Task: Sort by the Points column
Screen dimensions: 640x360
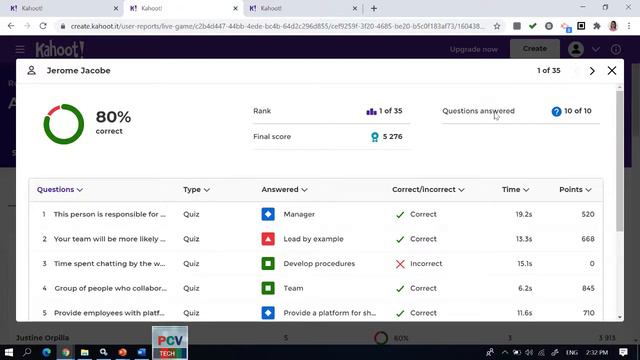Action: [575, 189]
